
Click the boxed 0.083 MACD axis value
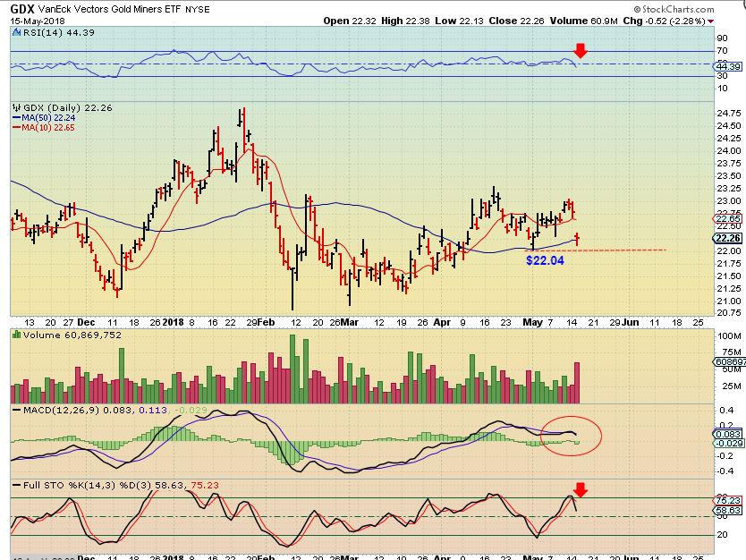[727, 434]
